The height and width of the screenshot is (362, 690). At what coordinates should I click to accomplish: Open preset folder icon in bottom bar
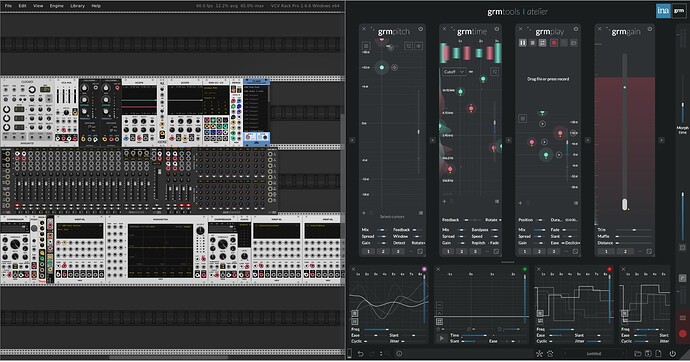[638, 353]
